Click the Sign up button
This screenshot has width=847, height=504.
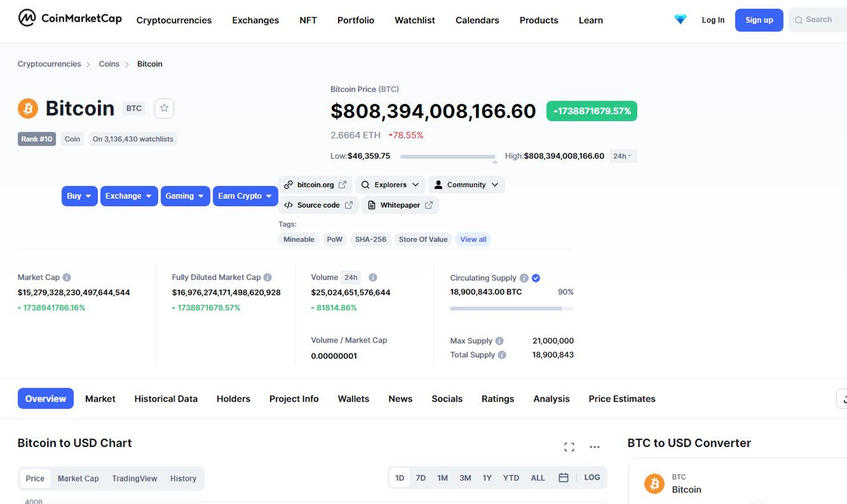759,21
